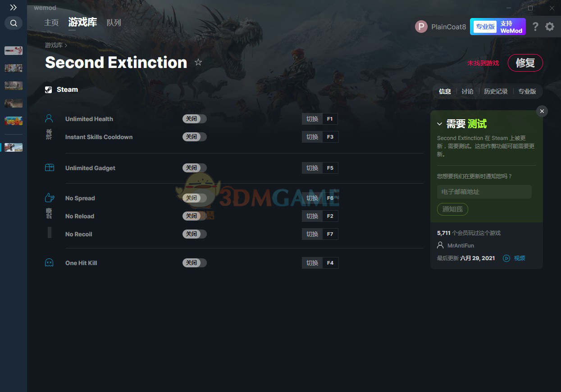Select the 讨论 tab
The height and width of the screenshot is (392, 561).
tap(467, 91)
